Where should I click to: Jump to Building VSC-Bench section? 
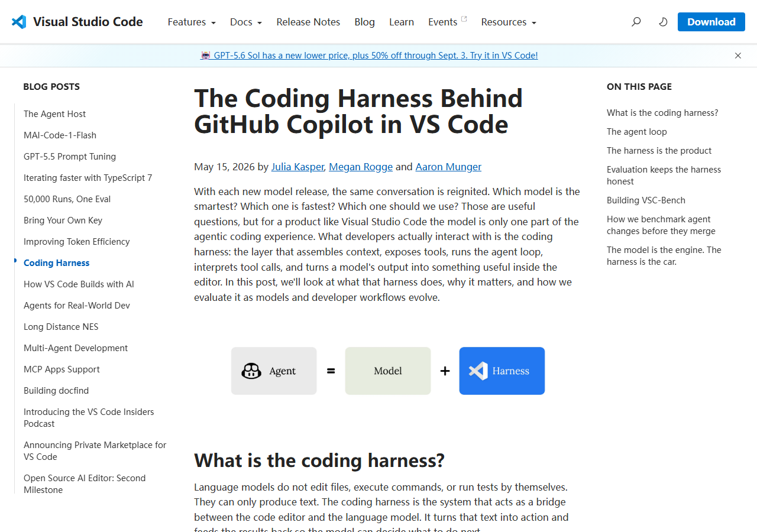[x=646, y=200]
